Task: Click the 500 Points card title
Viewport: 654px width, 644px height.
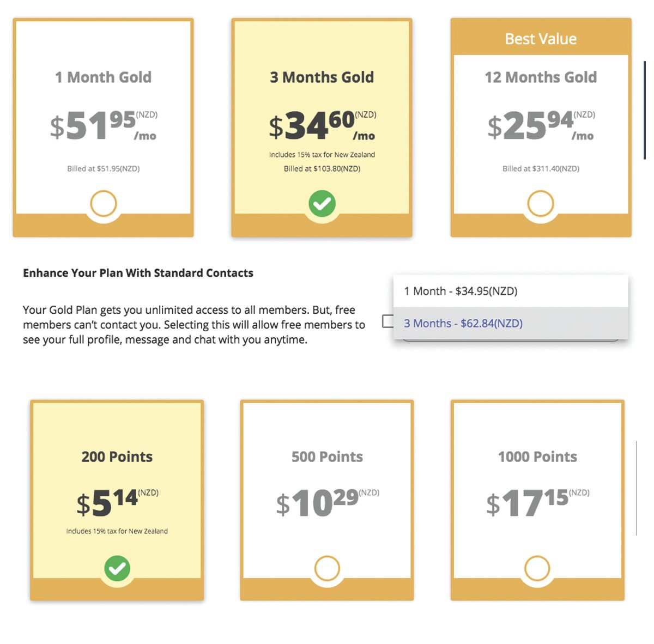Action: pos(327,457)
